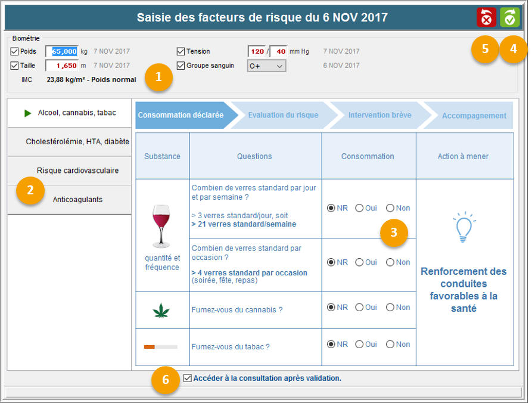This screenshot has height=403, width=532.
Task: Toggle the Tension checkbox
Action: (x=181, y=51)
